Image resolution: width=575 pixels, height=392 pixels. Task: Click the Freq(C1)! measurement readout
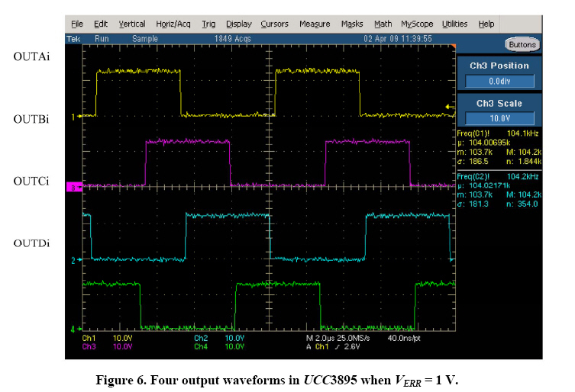point(498,133)
